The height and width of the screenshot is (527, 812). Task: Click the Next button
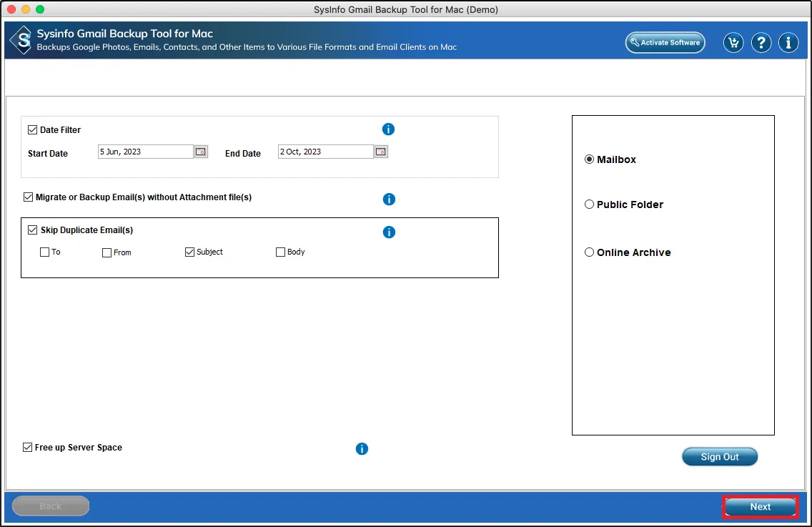pyautogui.click(x=761, y=507)
